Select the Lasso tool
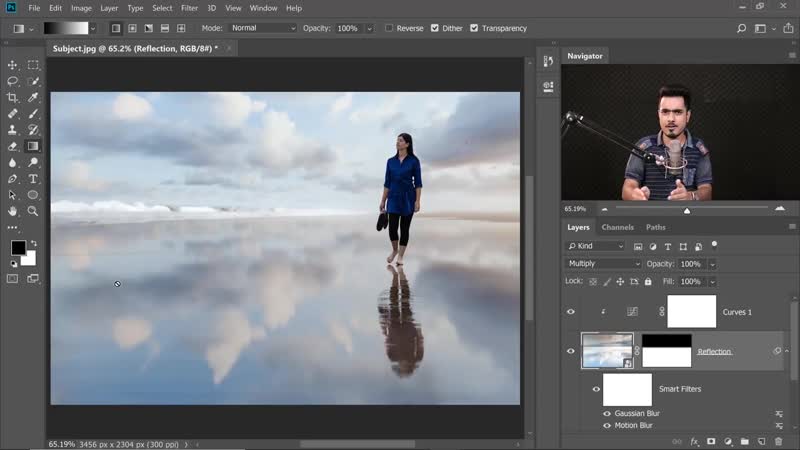The image size is (800, 450). click(x=13, y=81)
